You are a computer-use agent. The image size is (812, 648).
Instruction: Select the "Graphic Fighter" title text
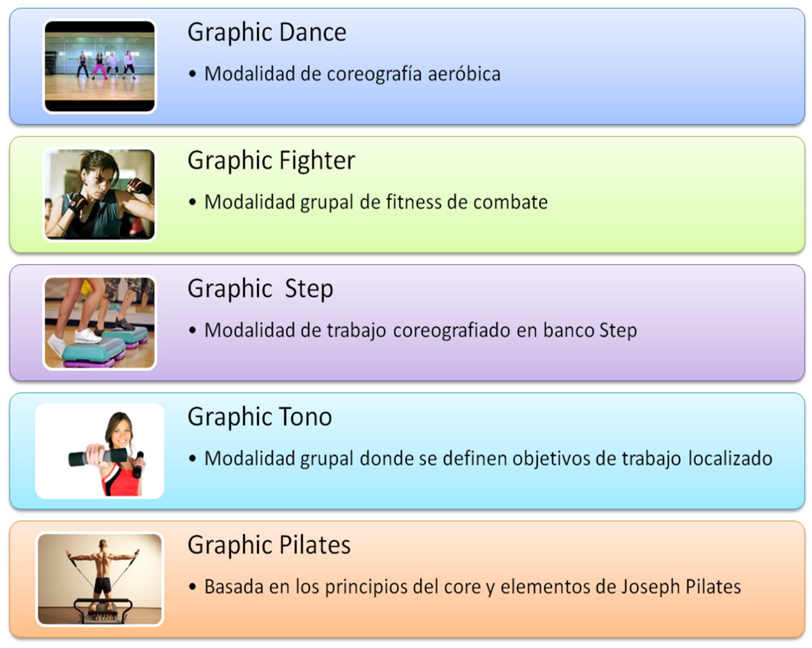[x=271, y=161]
